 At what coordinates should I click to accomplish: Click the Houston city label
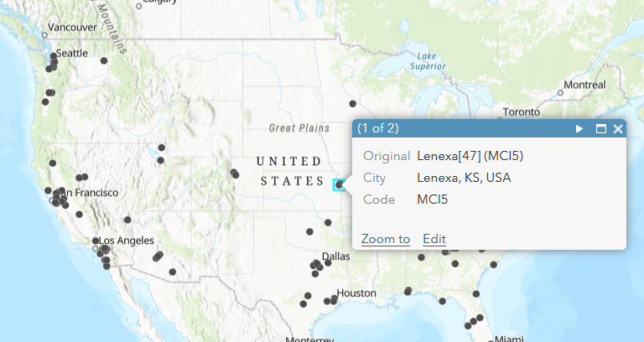pos(356,293)
